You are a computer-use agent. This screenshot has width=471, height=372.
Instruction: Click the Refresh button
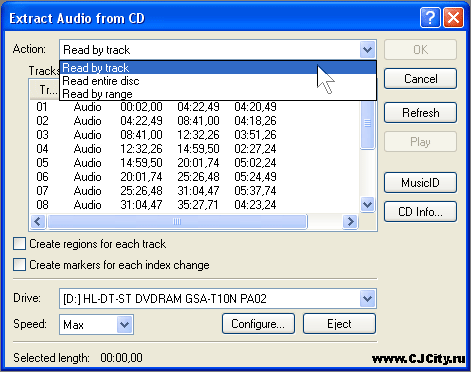click(420, 113)
